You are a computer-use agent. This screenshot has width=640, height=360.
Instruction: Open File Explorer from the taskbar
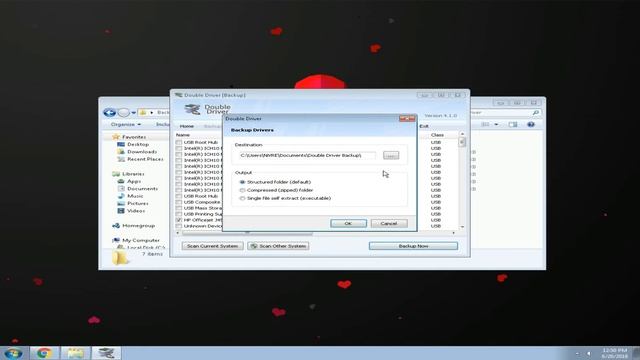(x=75, y=353)
